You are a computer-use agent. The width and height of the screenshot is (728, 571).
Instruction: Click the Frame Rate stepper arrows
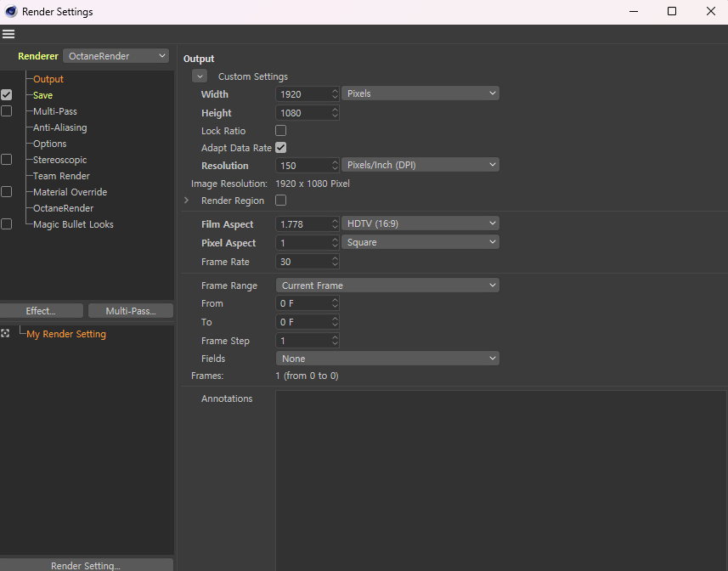click(x=335, y=262)
